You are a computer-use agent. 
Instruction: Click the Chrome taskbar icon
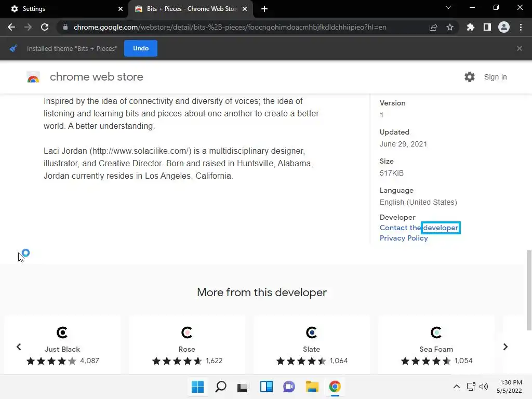[335, 387]
